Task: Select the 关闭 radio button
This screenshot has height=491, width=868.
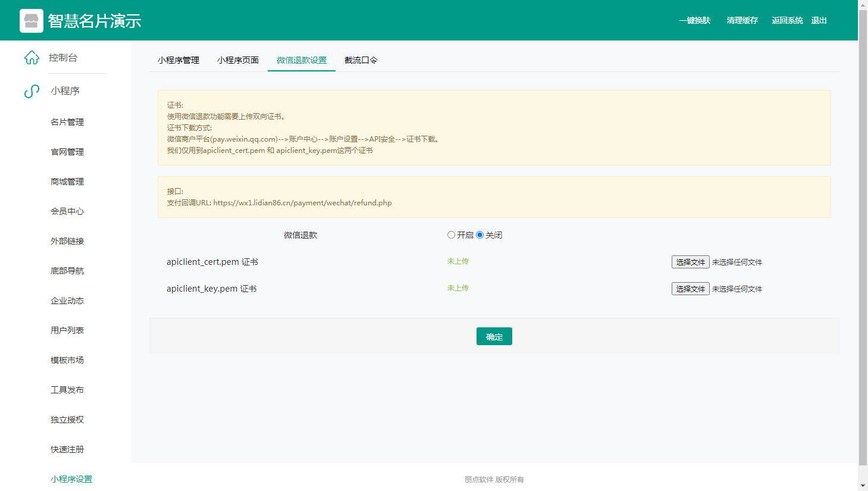Action: (480, 235)
